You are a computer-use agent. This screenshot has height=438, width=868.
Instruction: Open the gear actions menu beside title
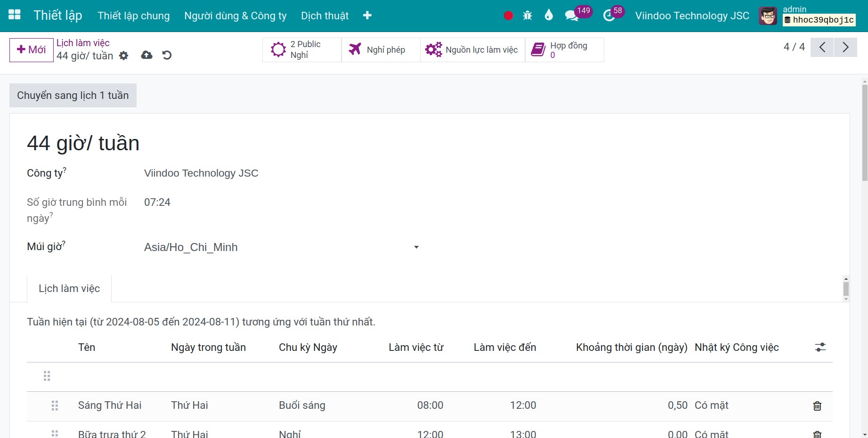coord(124,56)
